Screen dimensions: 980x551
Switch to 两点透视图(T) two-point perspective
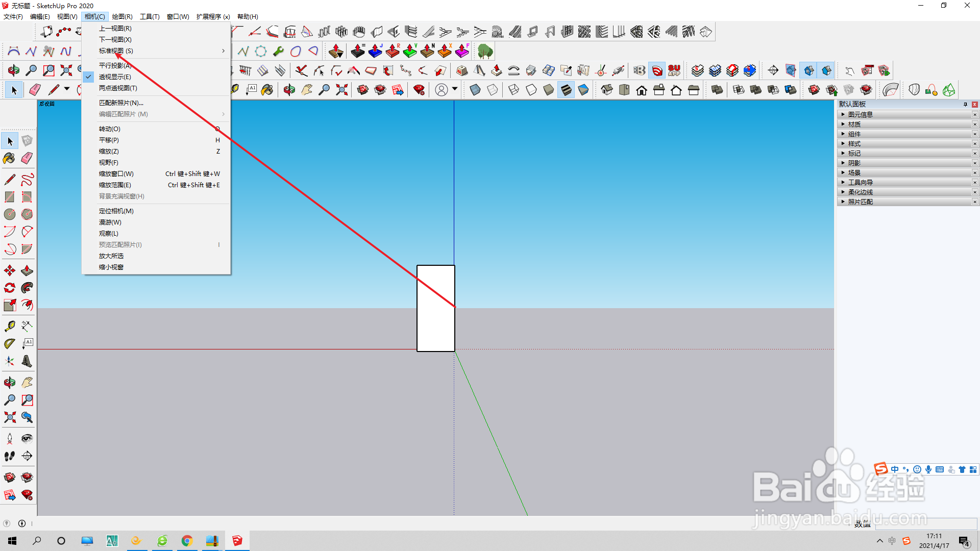pos(118,88)
